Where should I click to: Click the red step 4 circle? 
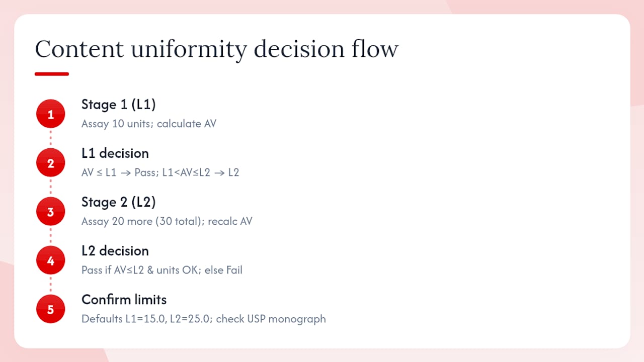coord(50,260)
